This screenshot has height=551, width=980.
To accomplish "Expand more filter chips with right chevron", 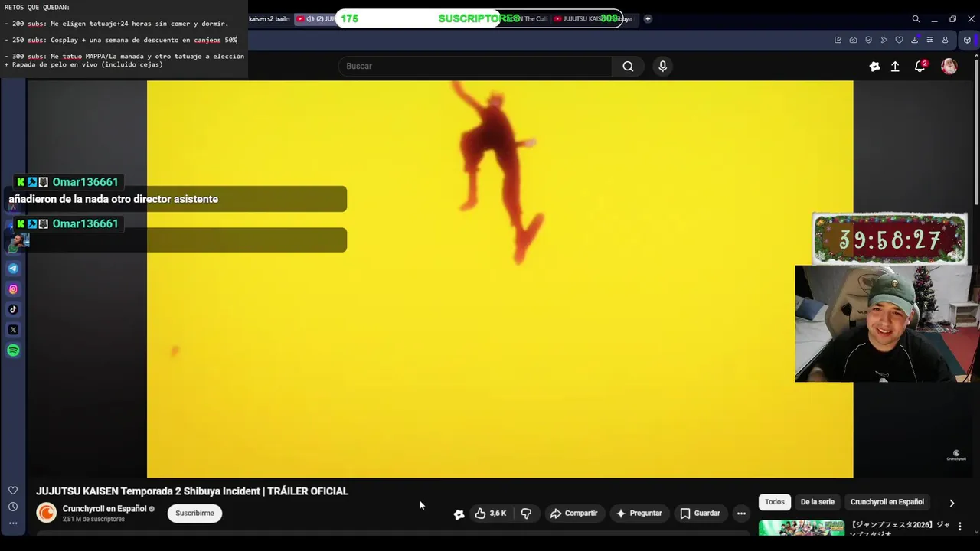I will coord(952,503).
